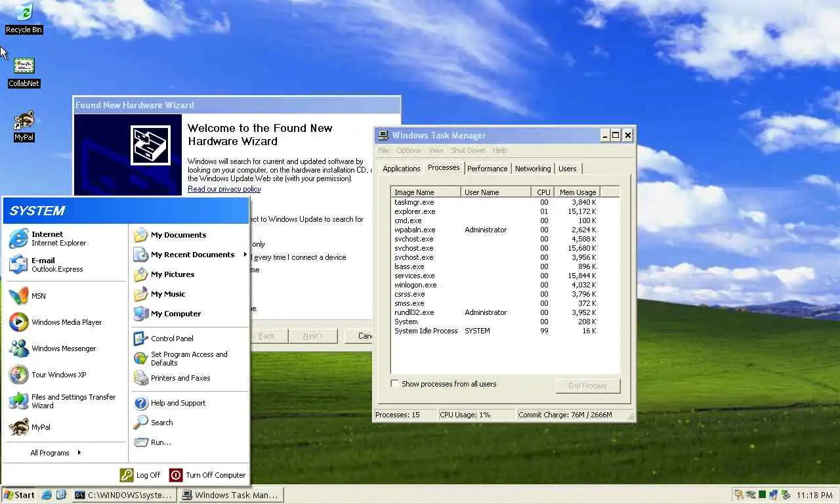Open My Computer icon in Start menu
This screenshot has height=504, width=840.
click(140, 314)
